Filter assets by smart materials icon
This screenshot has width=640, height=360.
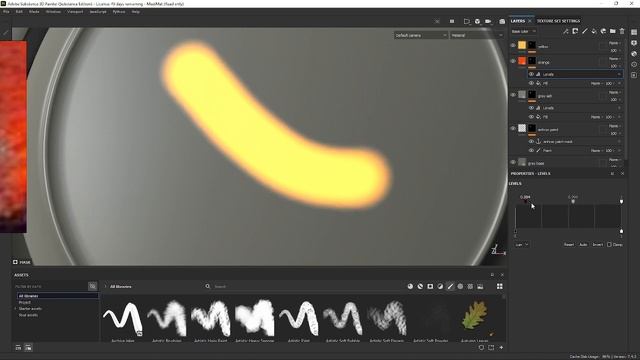click(420, 287)
